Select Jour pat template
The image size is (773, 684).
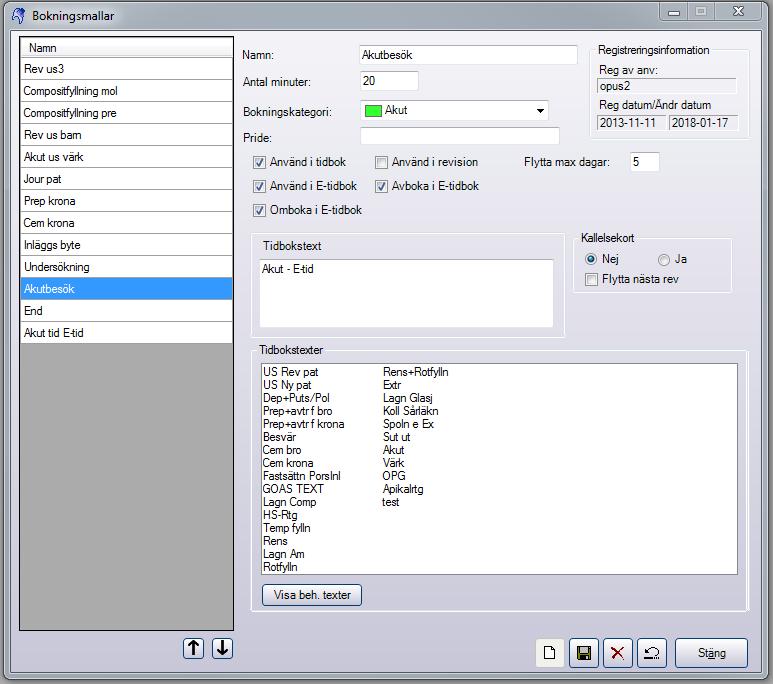[127, 179]
